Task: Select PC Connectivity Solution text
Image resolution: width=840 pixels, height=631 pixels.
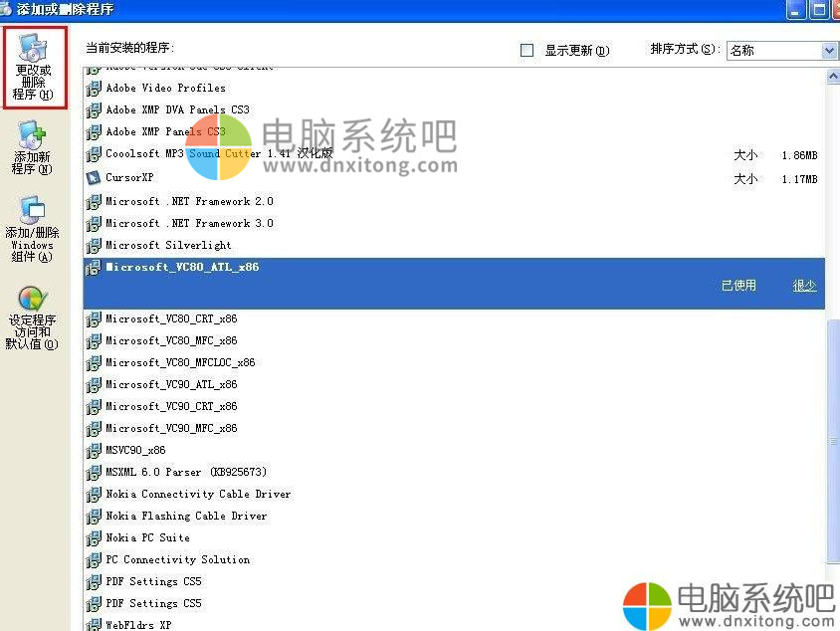Action: coord(178,560)
